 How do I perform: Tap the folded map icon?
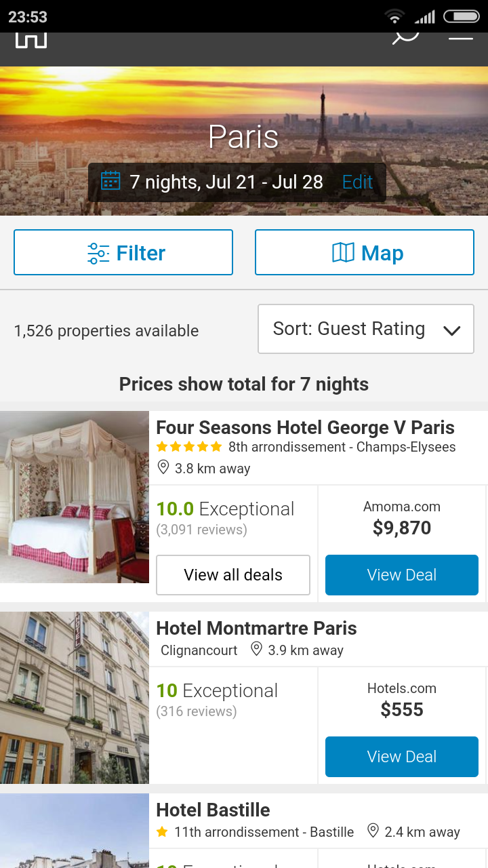[x=343, y=253]
